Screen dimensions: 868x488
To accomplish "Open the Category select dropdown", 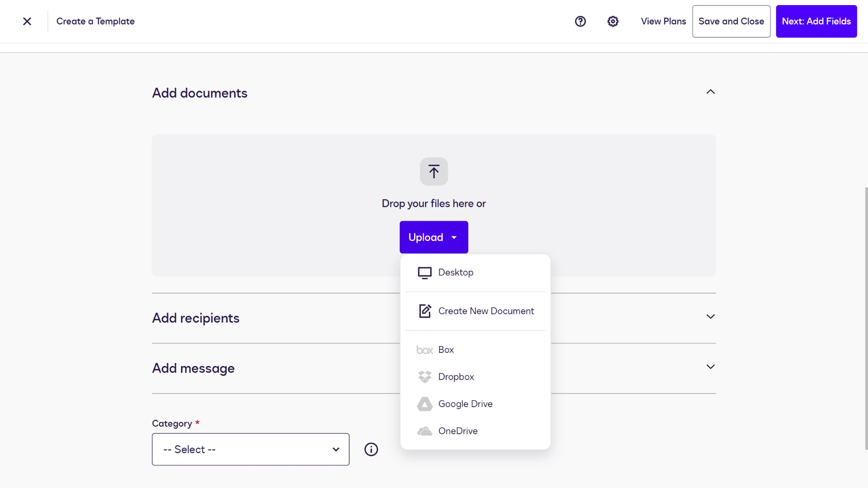I will [x=250, y=449].
